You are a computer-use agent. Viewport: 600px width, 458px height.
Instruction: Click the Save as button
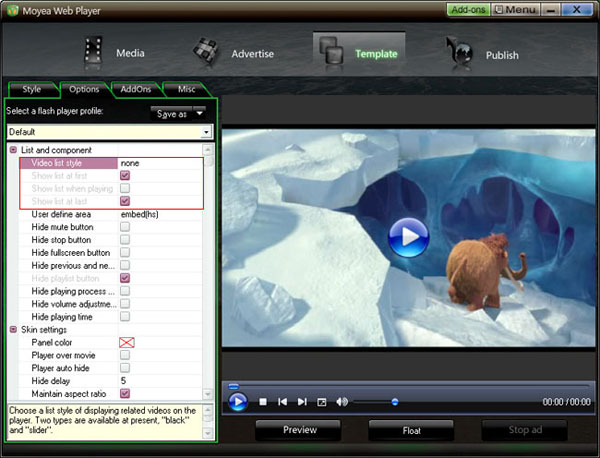[x=172, y=114]
